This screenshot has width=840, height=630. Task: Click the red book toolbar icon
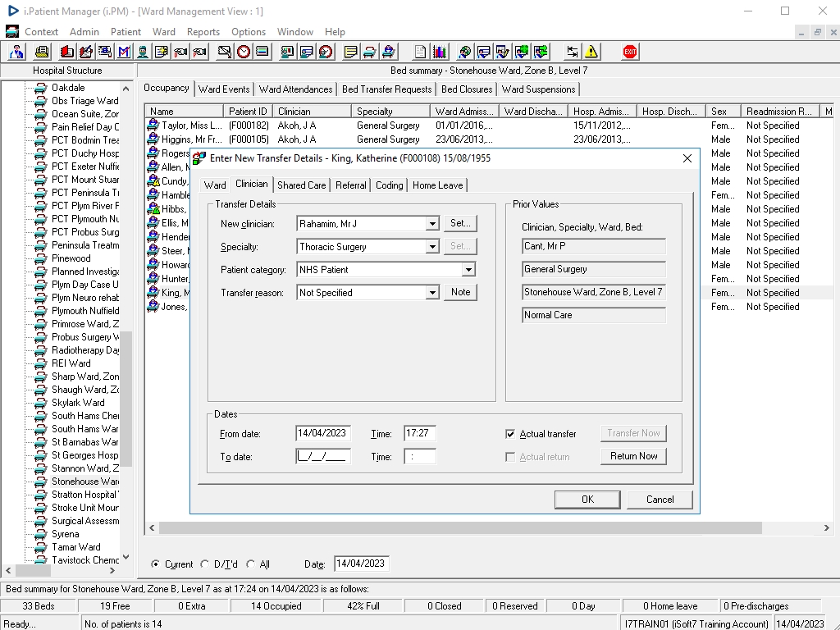[x=67, y=52]
